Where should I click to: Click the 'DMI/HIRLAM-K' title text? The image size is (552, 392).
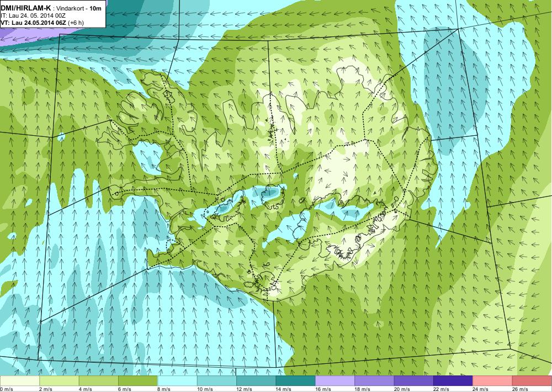(x=26, y=8)
